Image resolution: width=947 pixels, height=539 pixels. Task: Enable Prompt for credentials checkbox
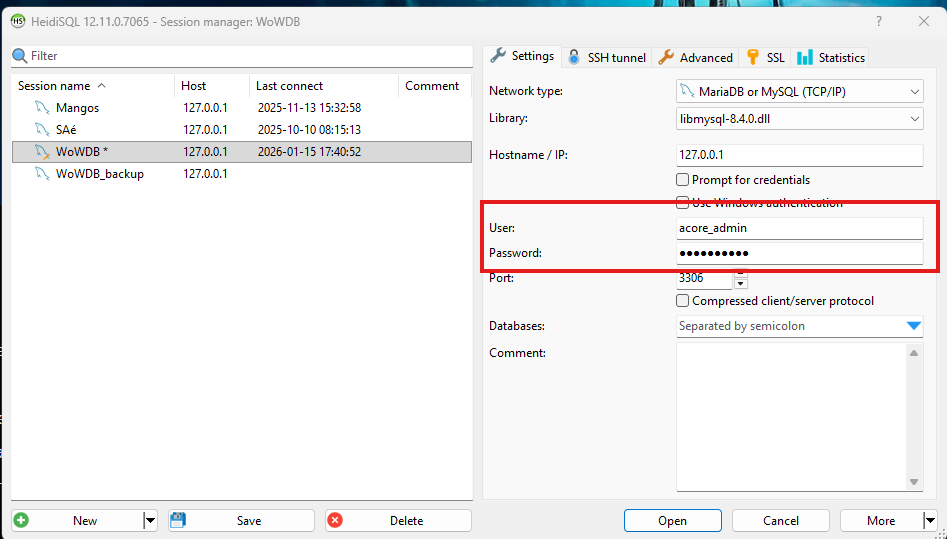click(682, 179)
